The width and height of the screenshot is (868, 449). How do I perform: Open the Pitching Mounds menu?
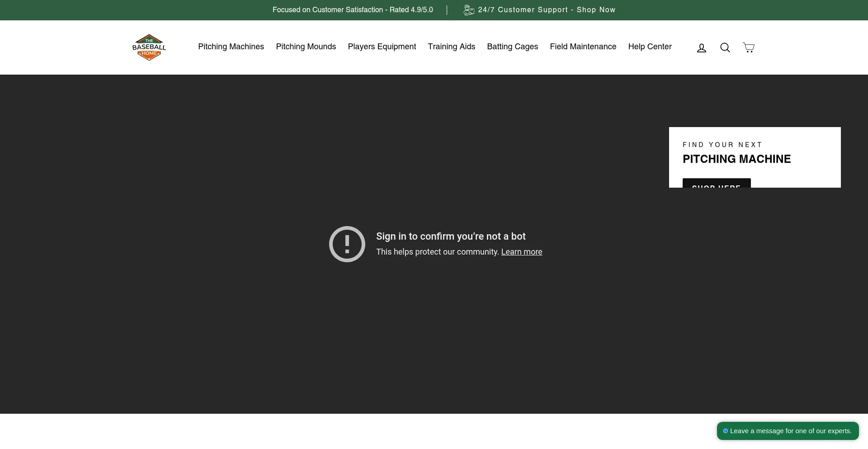(x=306, y=47)
